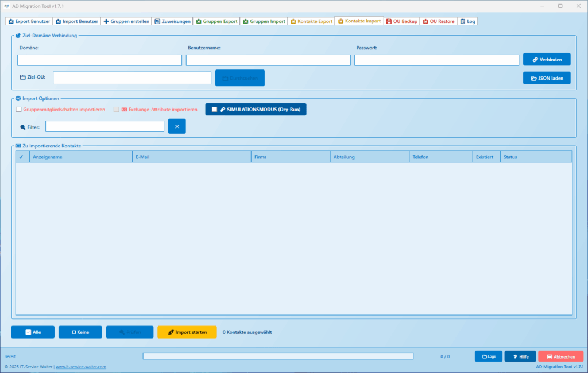Click the X icon to clear the filter

(177, 126)
